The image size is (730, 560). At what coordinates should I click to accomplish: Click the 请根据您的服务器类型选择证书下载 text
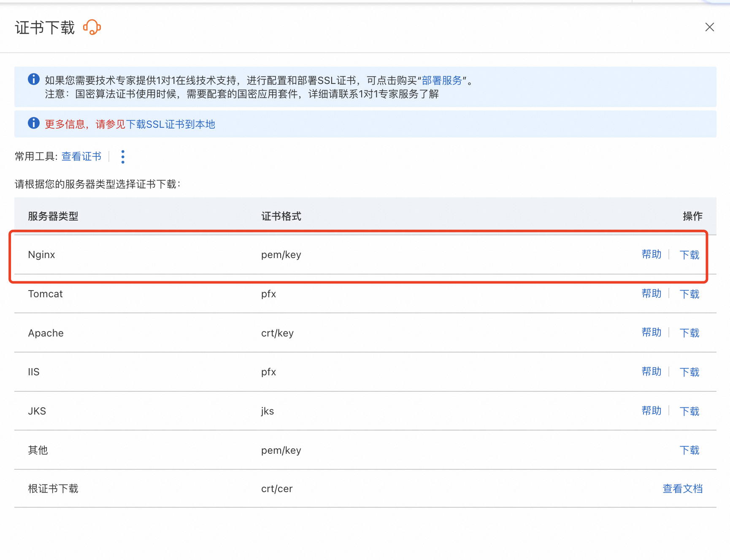pos(97,184)
